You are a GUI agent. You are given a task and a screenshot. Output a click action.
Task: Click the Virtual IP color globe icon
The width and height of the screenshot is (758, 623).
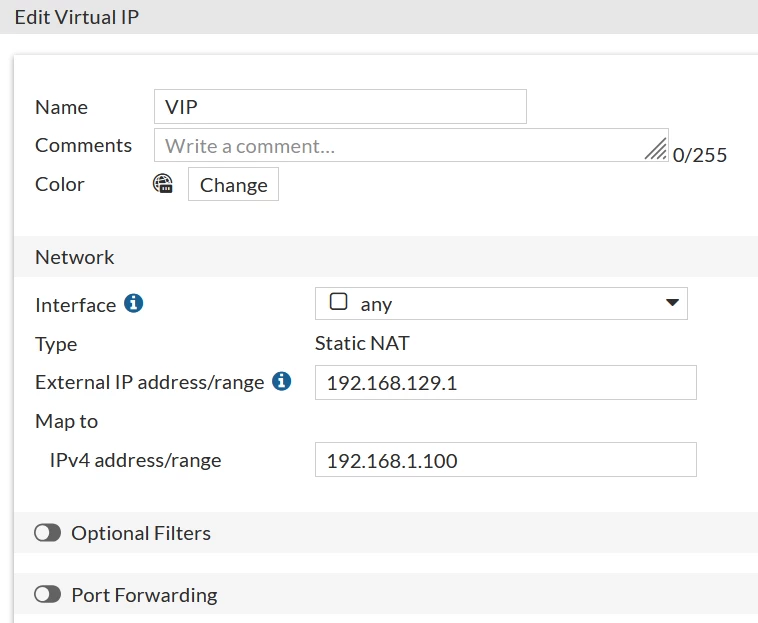point(163,184)
